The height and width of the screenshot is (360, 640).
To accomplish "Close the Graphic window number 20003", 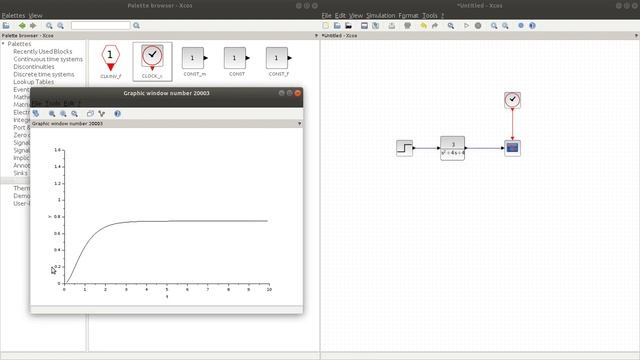I will [298, 93].
